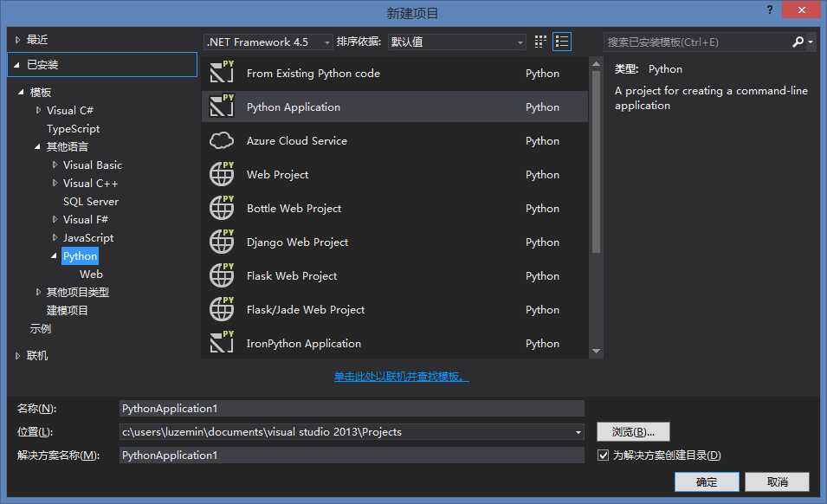
Task: Expand the Visual C# node arrow
Action: pos(38,110)
